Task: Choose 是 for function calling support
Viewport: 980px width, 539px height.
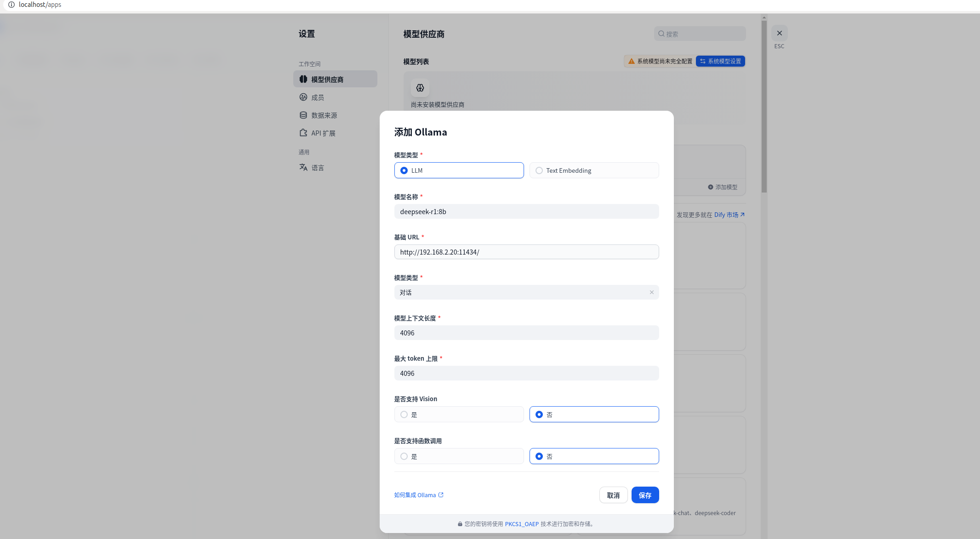Action: click(404, 456)
